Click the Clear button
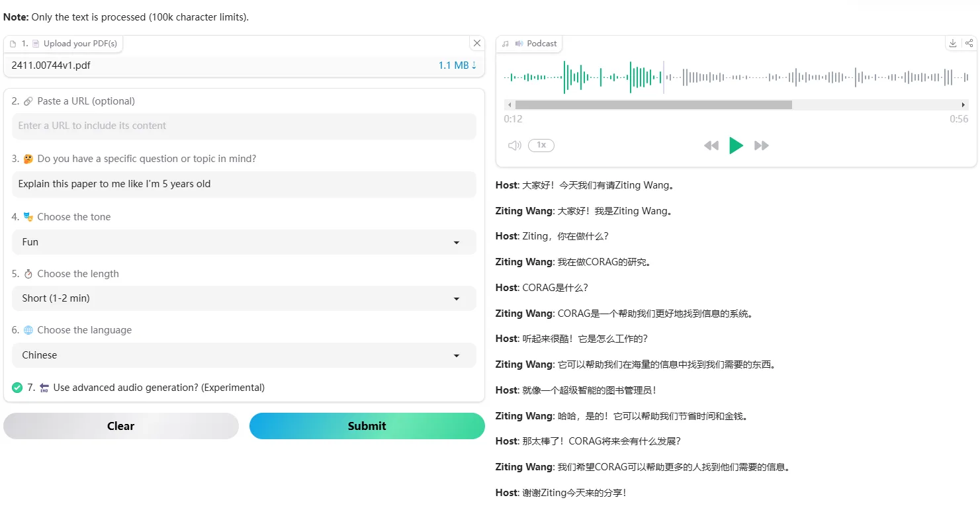980x508 pixels. click(x=121, y=426)
